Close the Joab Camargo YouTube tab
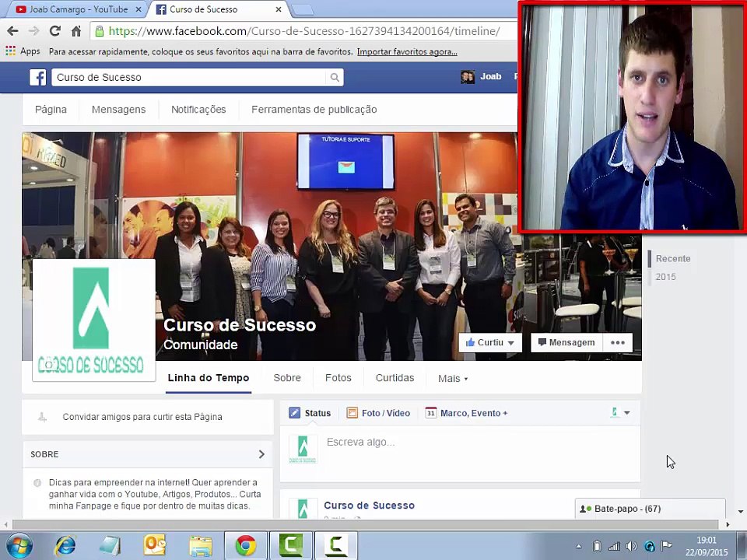The height and width of the screenshot is (560, 747). tap(139, 9)
